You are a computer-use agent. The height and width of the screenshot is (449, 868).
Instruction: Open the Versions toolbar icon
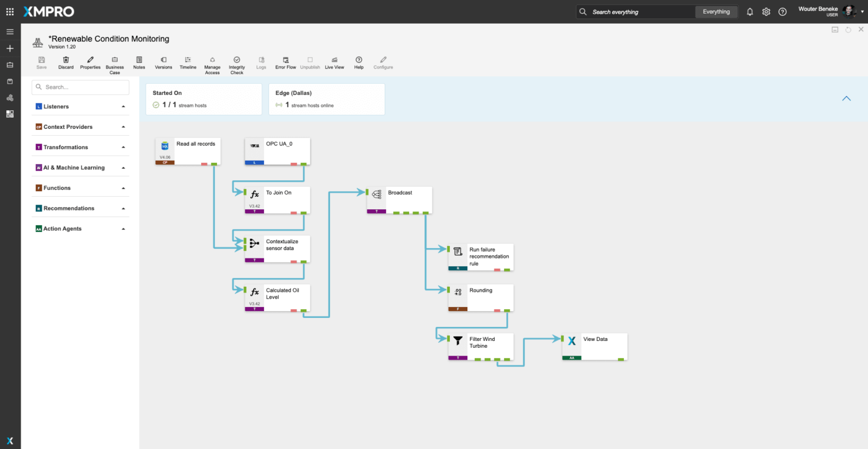[163, 60]
